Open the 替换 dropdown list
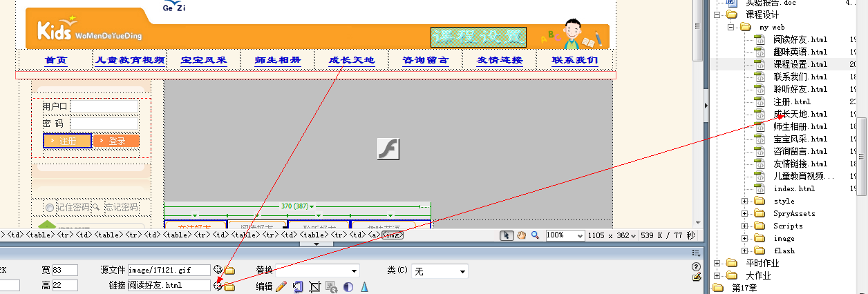 (x=355, y=271)
